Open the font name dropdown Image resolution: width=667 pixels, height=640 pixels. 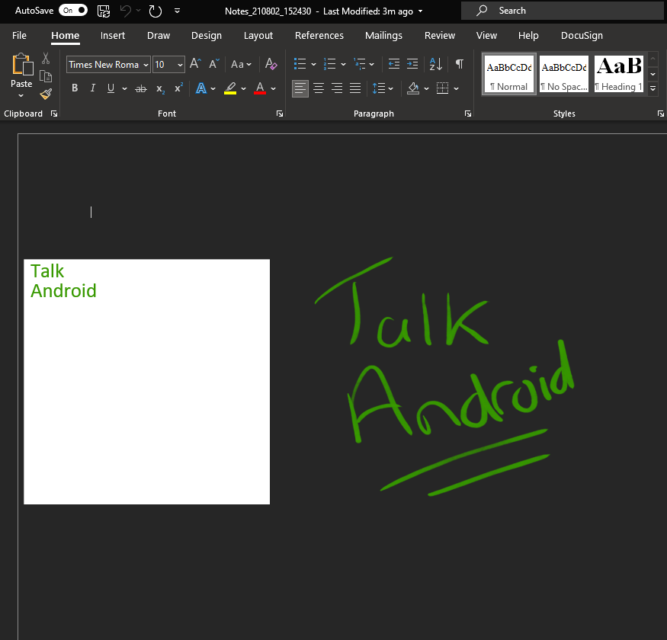coord(146,65)
